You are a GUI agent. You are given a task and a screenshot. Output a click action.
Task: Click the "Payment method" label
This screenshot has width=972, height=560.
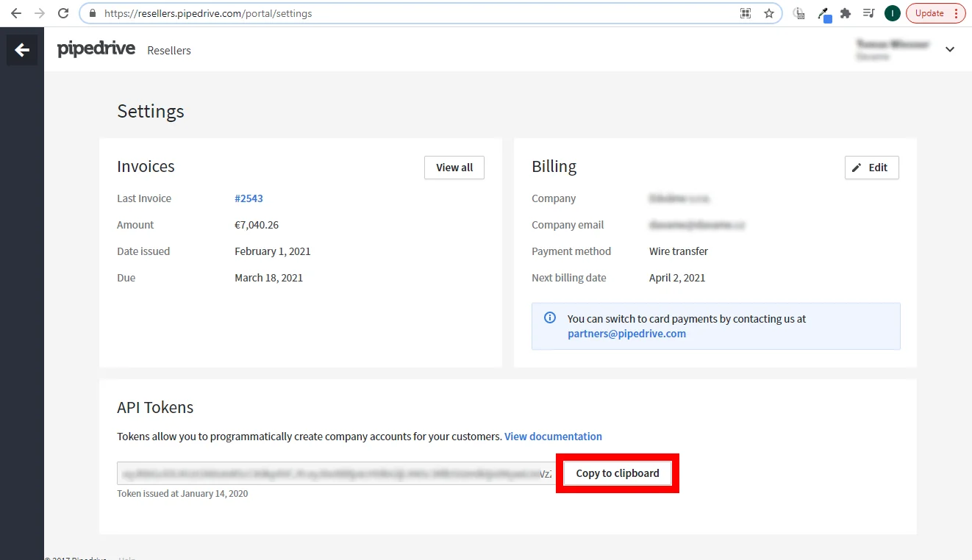point(571,251)
